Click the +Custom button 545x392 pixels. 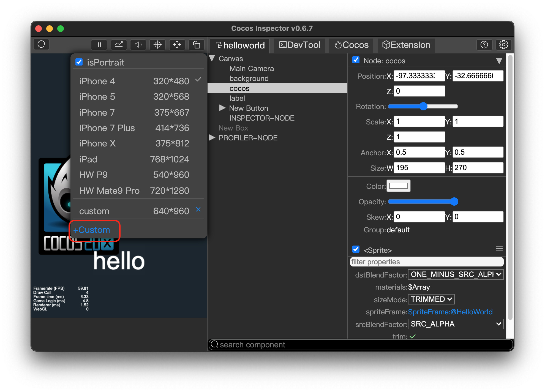coord(92,230)
